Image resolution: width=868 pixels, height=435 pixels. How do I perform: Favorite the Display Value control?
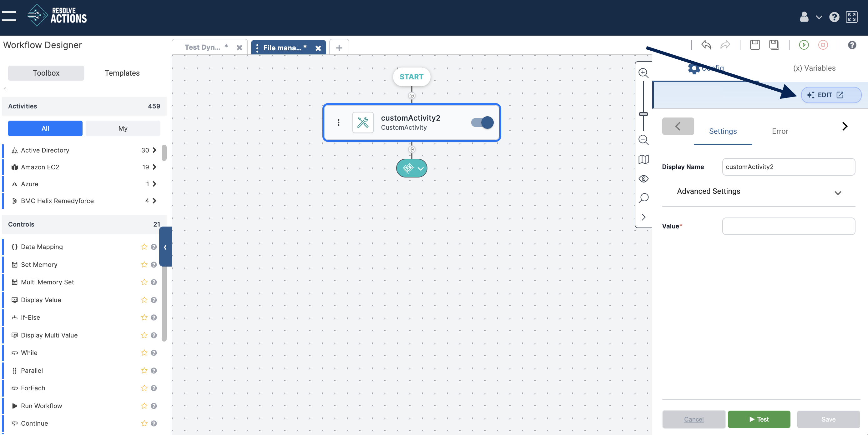point(144,300)
